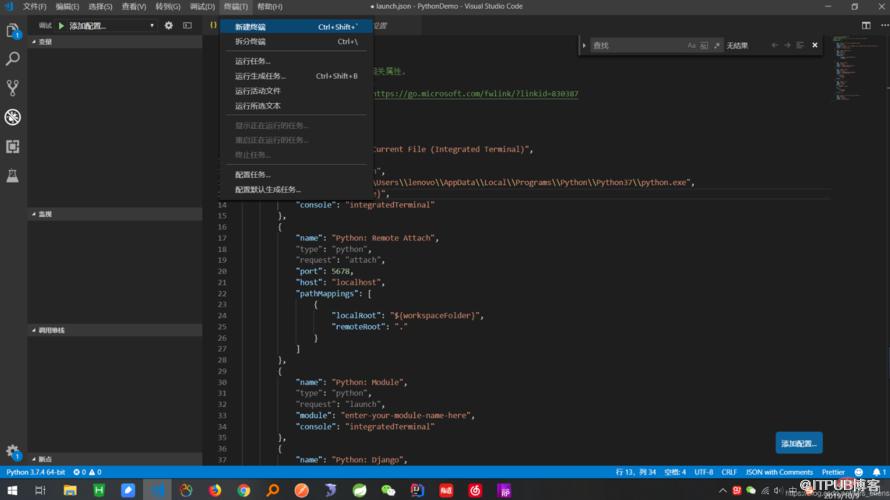Open the go.microsoft.com fwlink URL
890x500 pixels.
click(476, 94)
